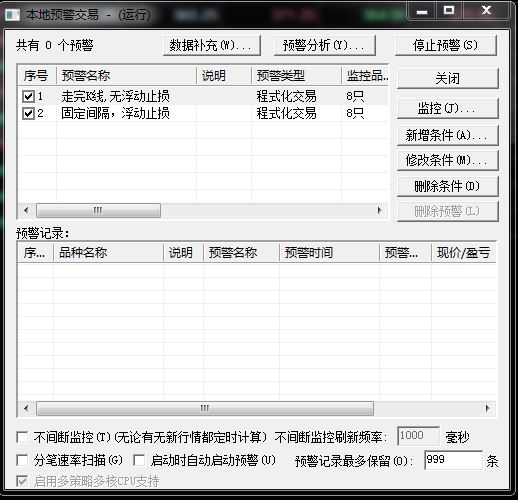Select row 走完K线,无浮动止损
518x500 pixels.
tap(203, 96)
